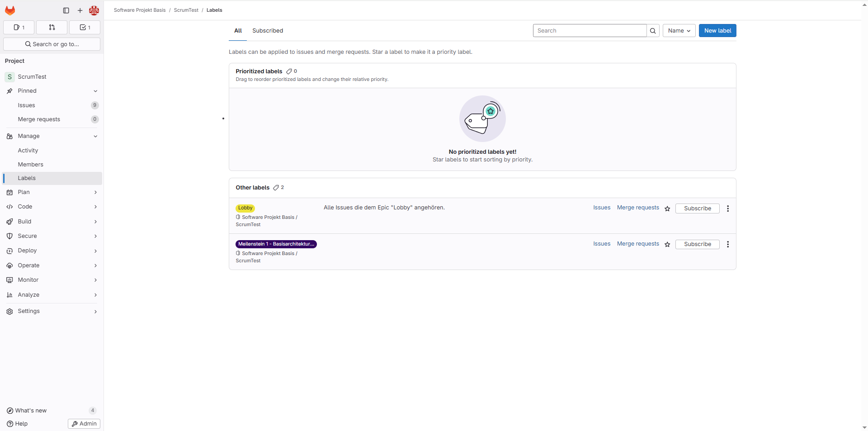Focus the label Search input field
The height and width of the screenshot is (431, 868).
[590, 31]
